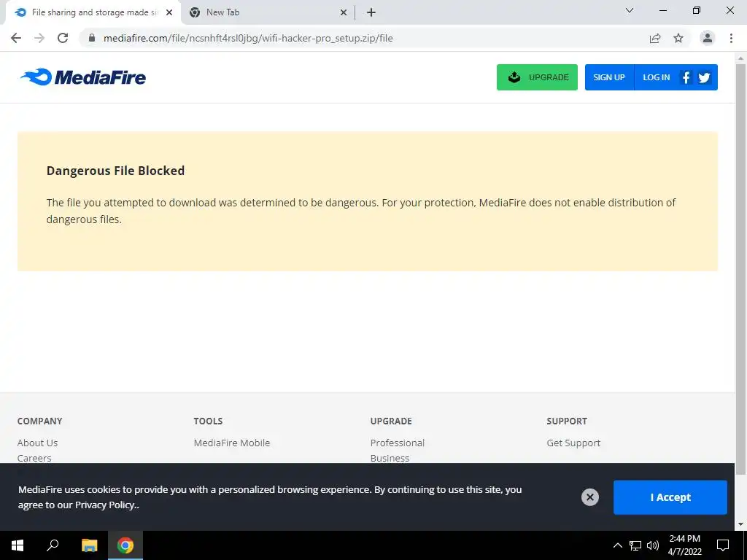The width and height of the screenshot is (747, 560).
Task: Click the COMPANY footer heading
Action: point(39,421)
